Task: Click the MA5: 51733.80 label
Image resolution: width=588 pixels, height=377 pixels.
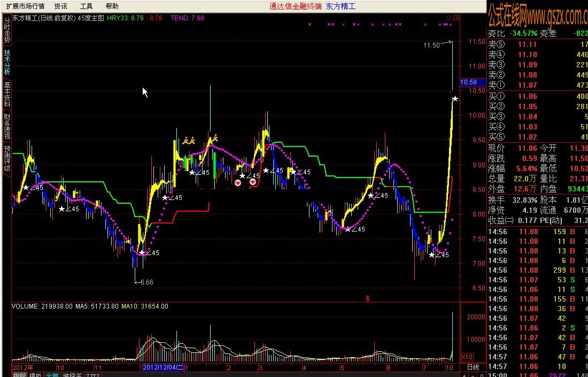Action: tap(97, 306)
